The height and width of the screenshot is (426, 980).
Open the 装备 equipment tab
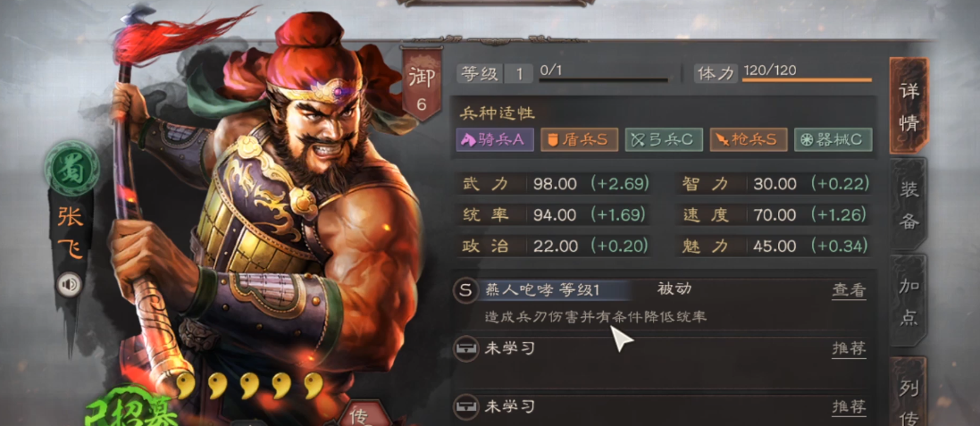tap(909, 203)
